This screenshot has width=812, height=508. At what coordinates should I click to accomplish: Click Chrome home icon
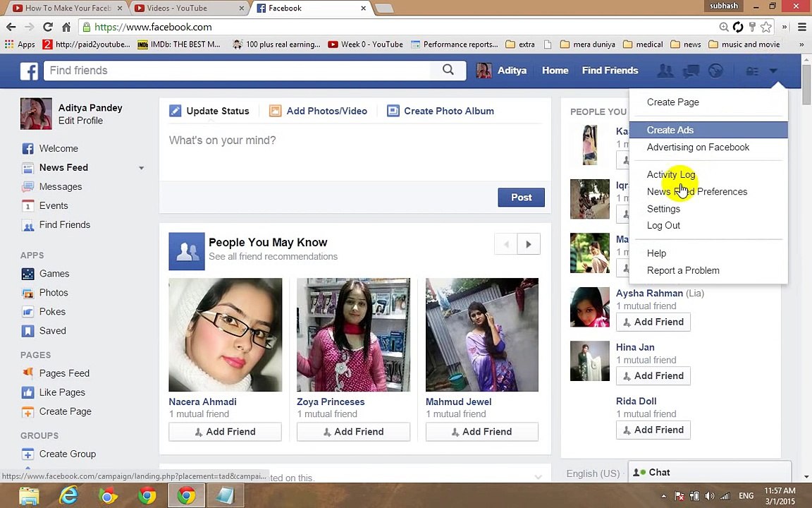[x=66, y=27]
